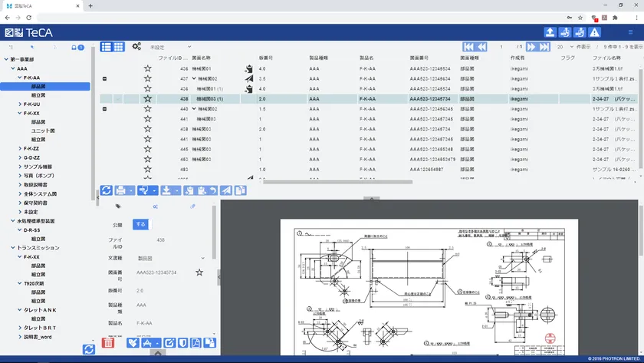Click the warning triangle icon in header
Image resolution: width=644 pixels, height=363 pixels.
[x=594, y=32]
